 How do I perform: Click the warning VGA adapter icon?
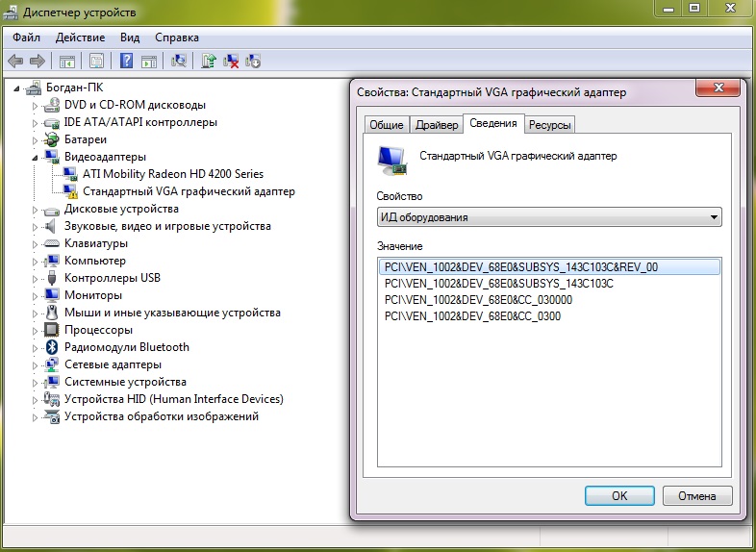(x=70, y=191)
